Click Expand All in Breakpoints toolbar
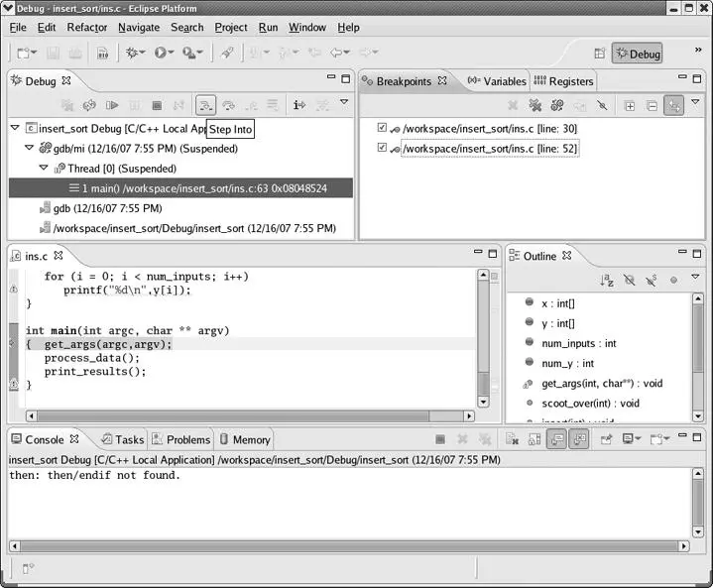The width and height of the screenshot is (713, 588). pyautogui.click(x=629, y=105)
